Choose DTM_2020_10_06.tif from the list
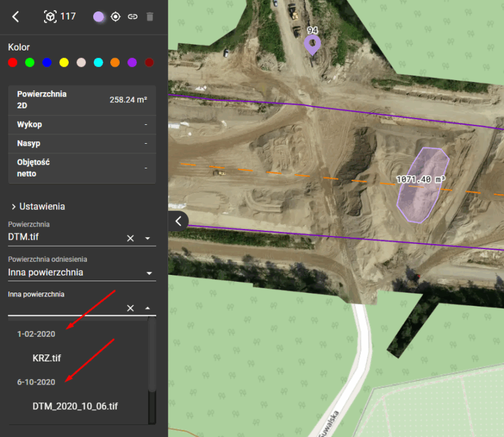The height and width of the screenshot is (437, 504). pos(75,406)
